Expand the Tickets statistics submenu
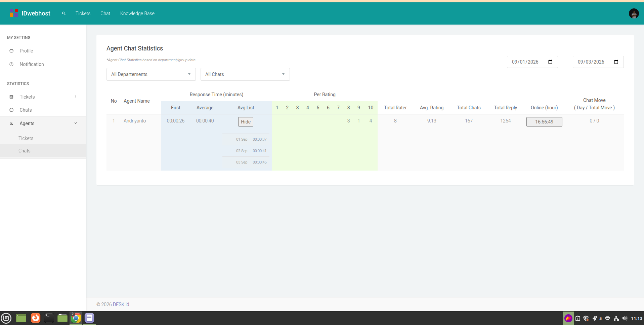This screenshot has height=325, width=644. [x=43, y=97]
